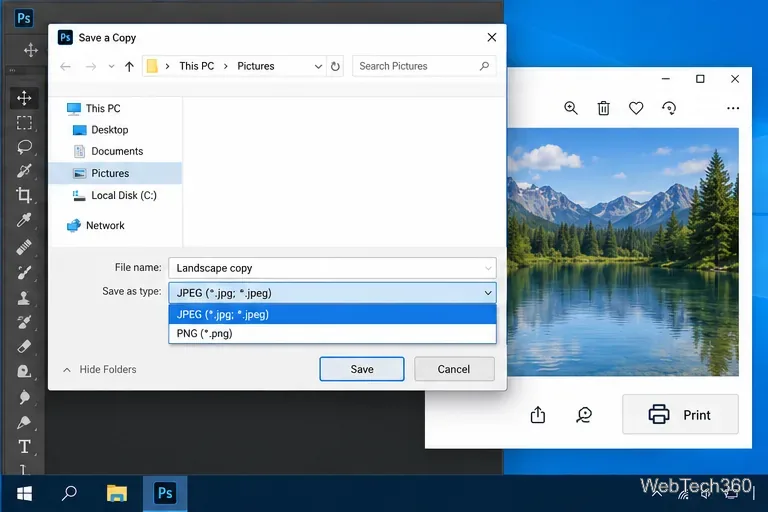Click Pictures in the address path
This screenshot has width=768, height=512.
pos(256,66)
